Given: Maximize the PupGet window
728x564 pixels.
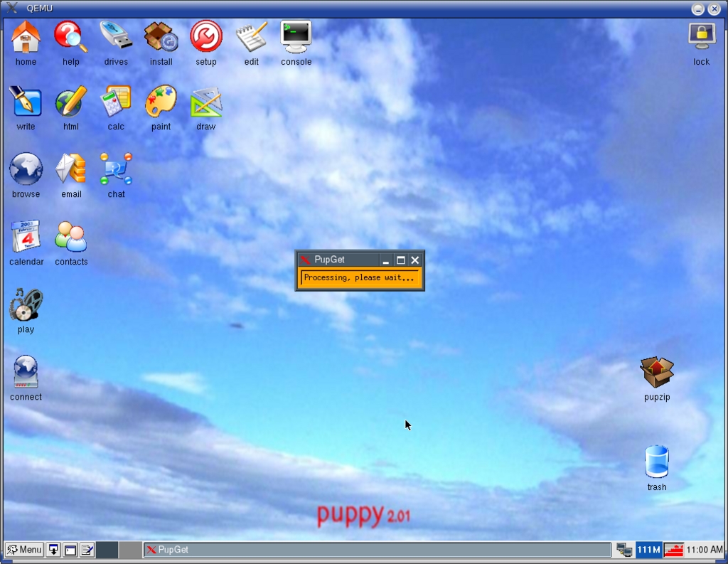Looking at the screenshot, I should [401, 260].
